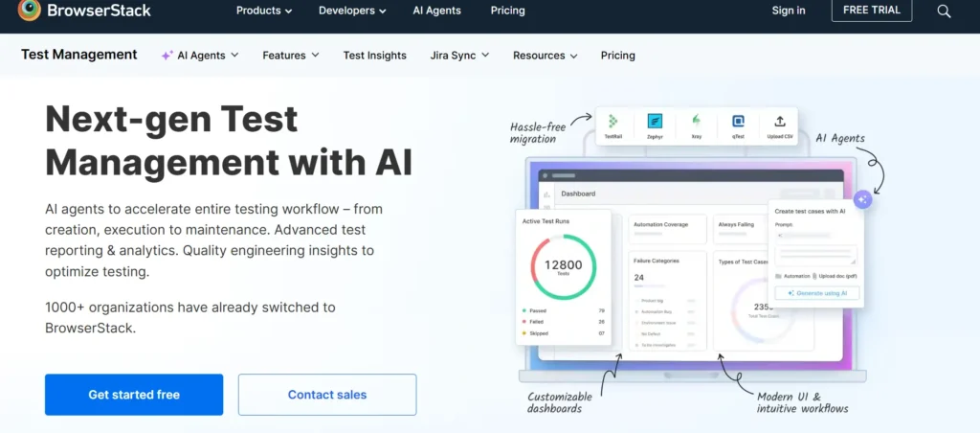Expand the Jira Sync dropdown
The height and width of the screenshot is (433, 980).
tap(459, 55)
